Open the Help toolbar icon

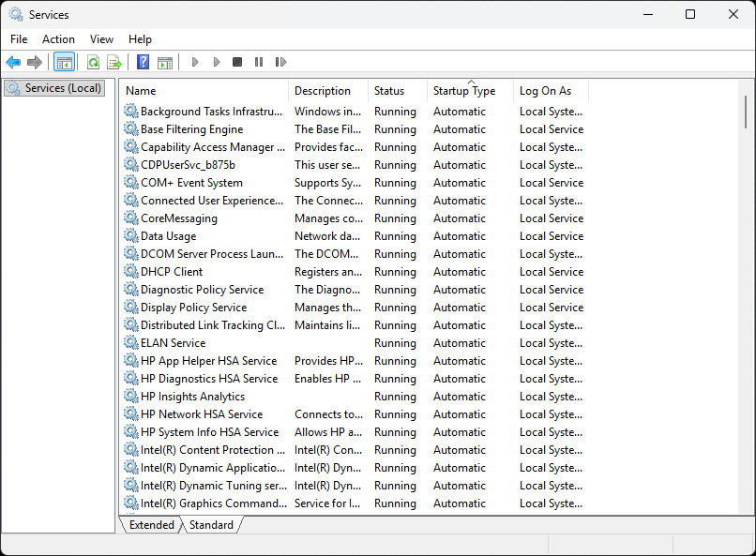click(x=144, y=62)
